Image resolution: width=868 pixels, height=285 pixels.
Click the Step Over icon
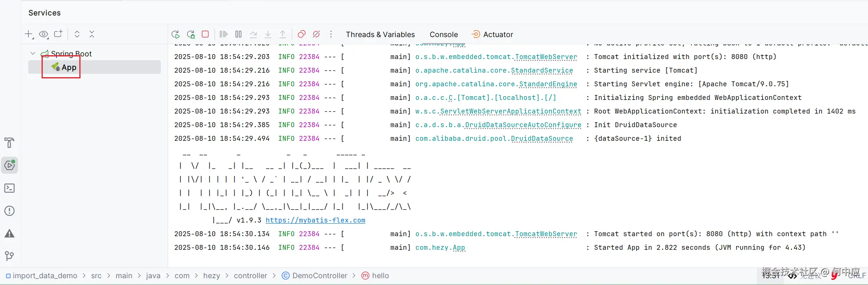pos(253,34)
